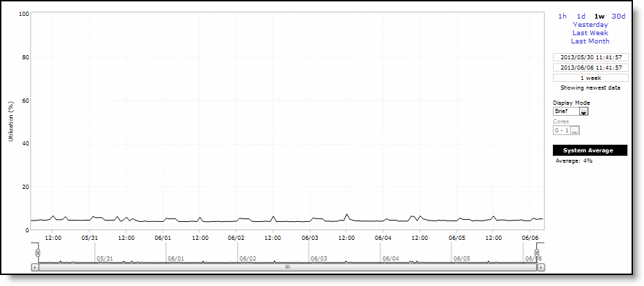
Task: Show data for Last Month
Action: (590, 41)
